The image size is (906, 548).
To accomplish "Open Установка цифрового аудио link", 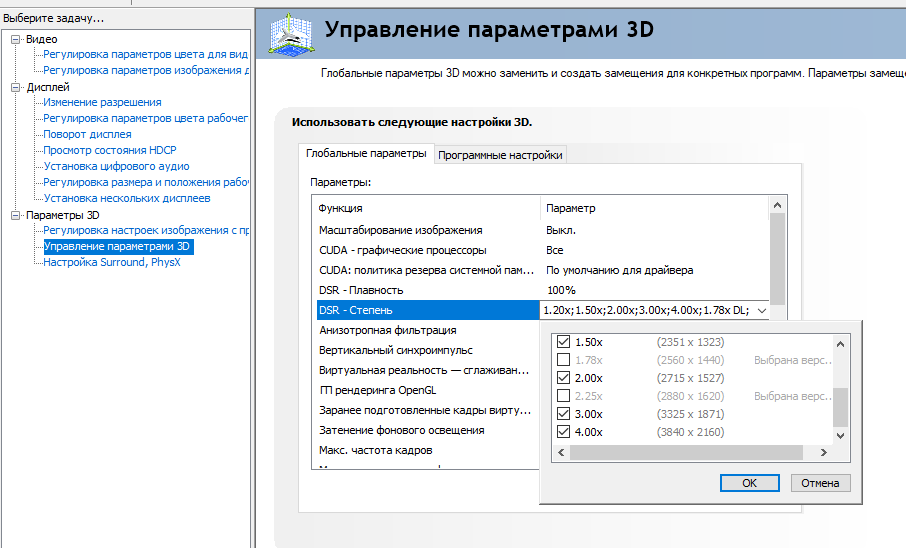I will click(x=116, y=166).
